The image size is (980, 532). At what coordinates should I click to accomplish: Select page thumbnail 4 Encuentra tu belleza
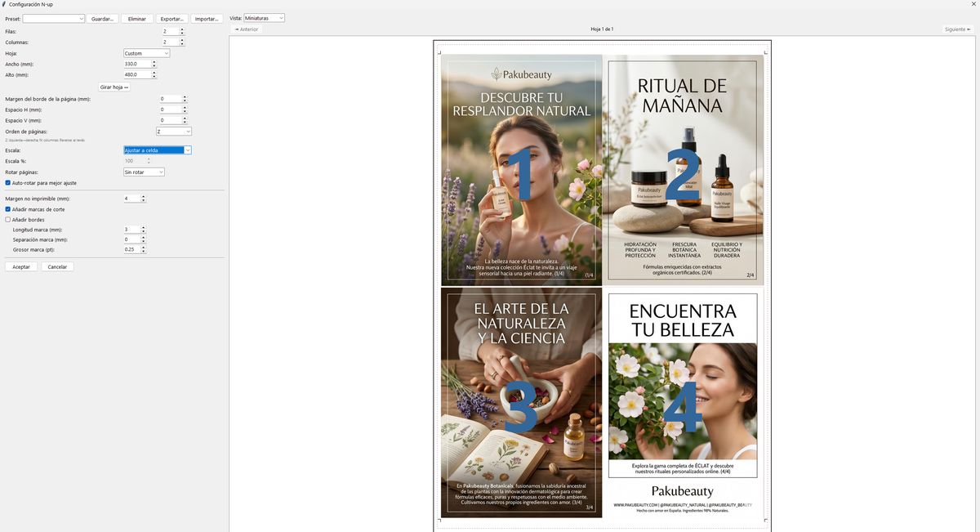[683, 403]
